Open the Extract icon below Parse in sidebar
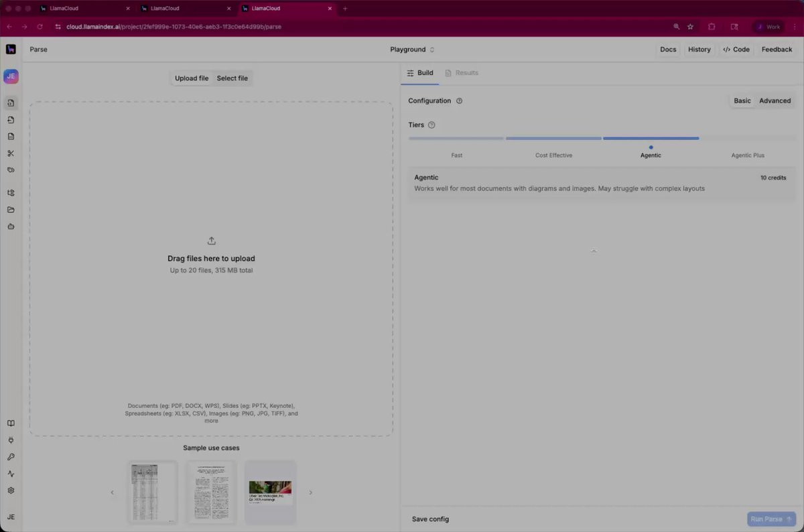The image size is (804, 532). pyautogui.click(x=11, y=120)
